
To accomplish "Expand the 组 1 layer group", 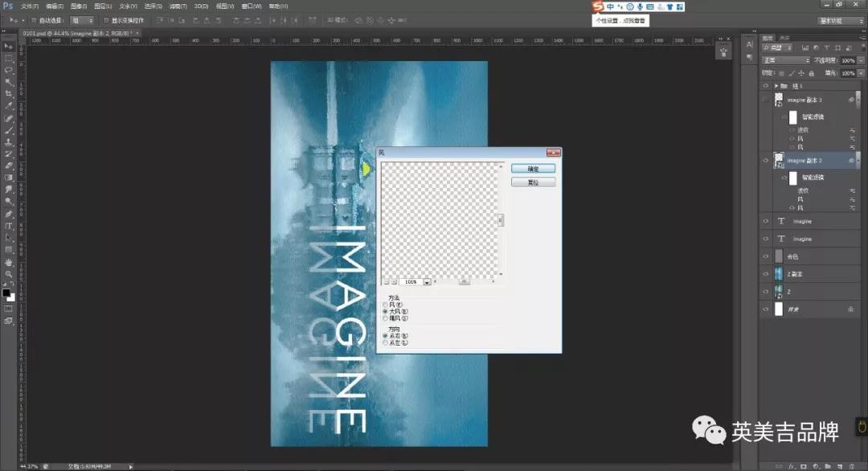I will [776, 86].
